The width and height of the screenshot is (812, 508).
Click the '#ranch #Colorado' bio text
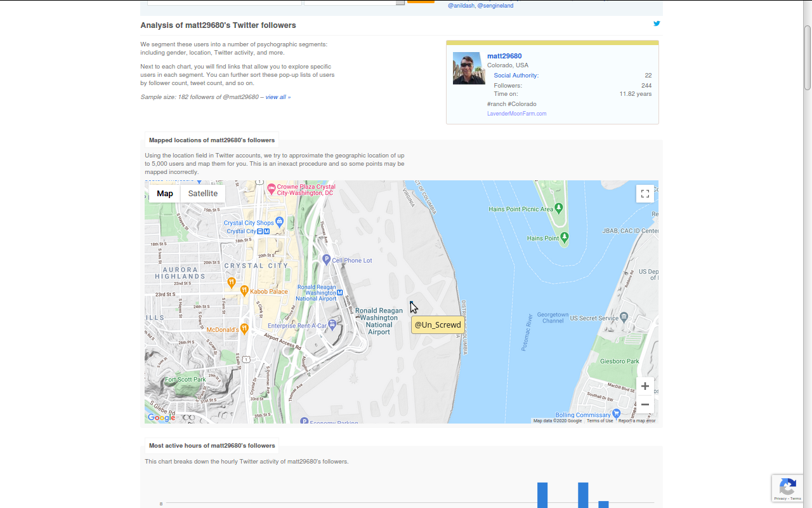[512, 104]
